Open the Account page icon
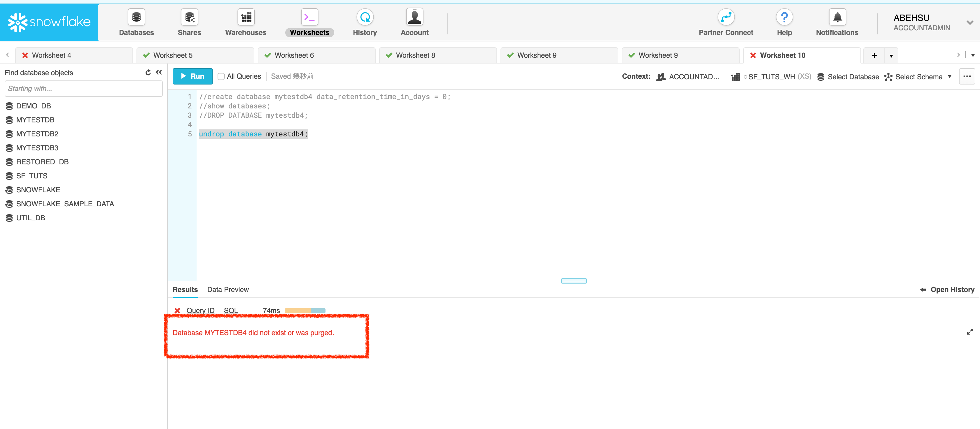The height and width of the screenshot is (429, 980). 414,17
